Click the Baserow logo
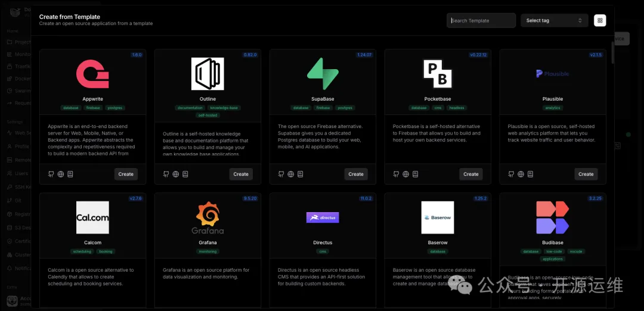644x311 pixels. pyautogui.click(x=438, y=217)
